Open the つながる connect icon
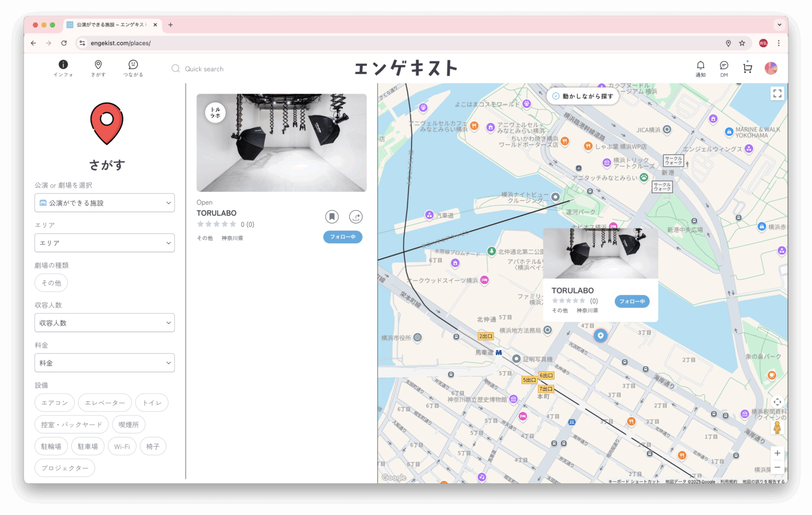The width and height of the screenshot is (812, 515). [133, 68]
